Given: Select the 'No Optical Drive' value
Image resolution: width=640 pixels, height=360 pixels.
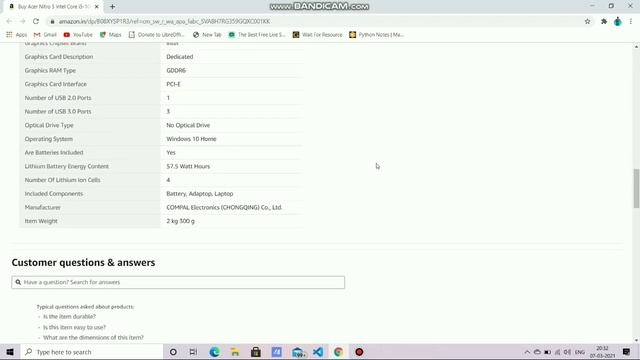Looking at the screenshot, I should 188,125.
